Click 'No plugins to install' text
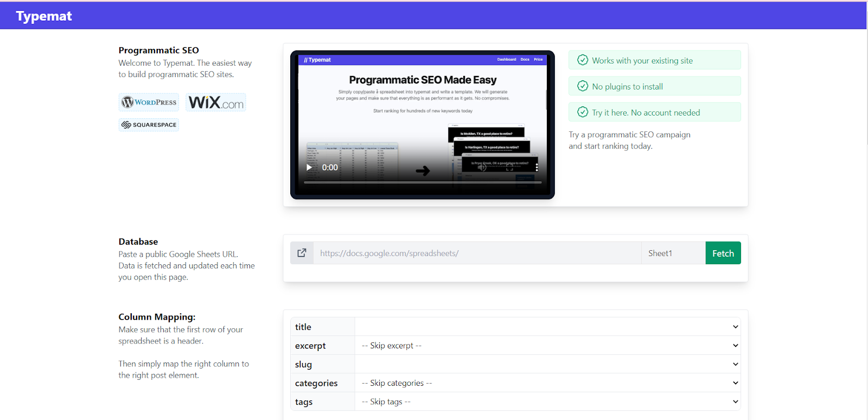Screen dimensions: 868x420 click(628, 87)
